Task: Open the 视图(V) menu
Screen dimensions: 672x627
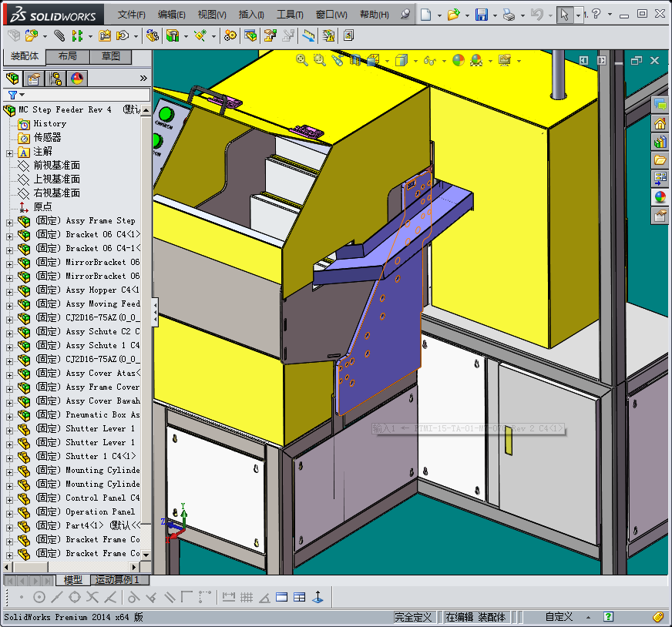Action: [x=212, y=15]
